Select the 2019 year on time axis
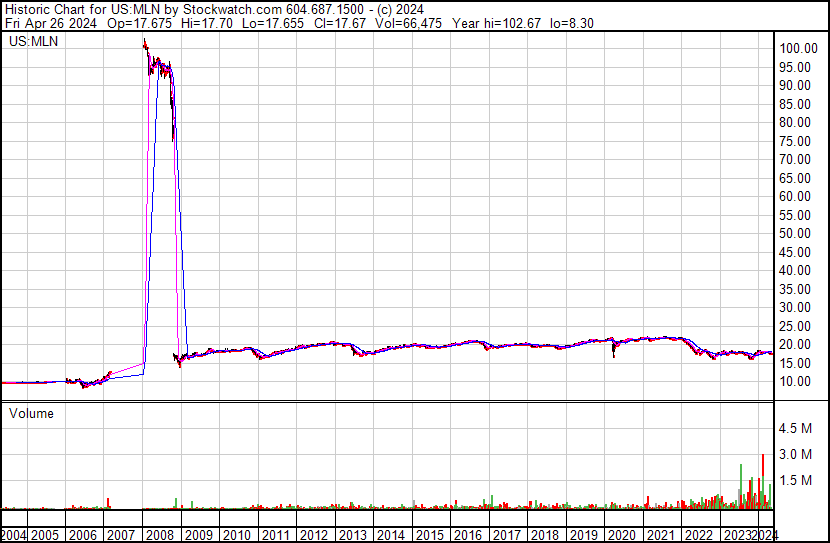The width and height of the screenshot is (830, 543). point(584,535)
